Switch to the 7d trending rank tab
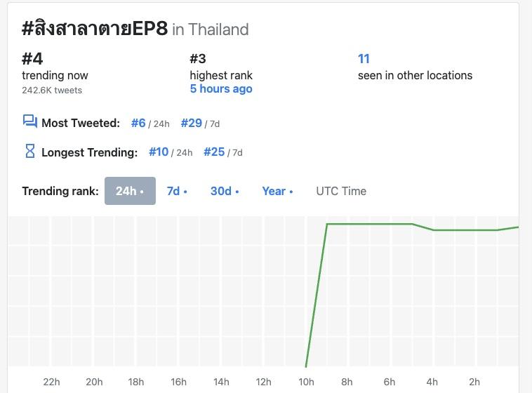This screenshot has height=393, width=532. [177, 191]
